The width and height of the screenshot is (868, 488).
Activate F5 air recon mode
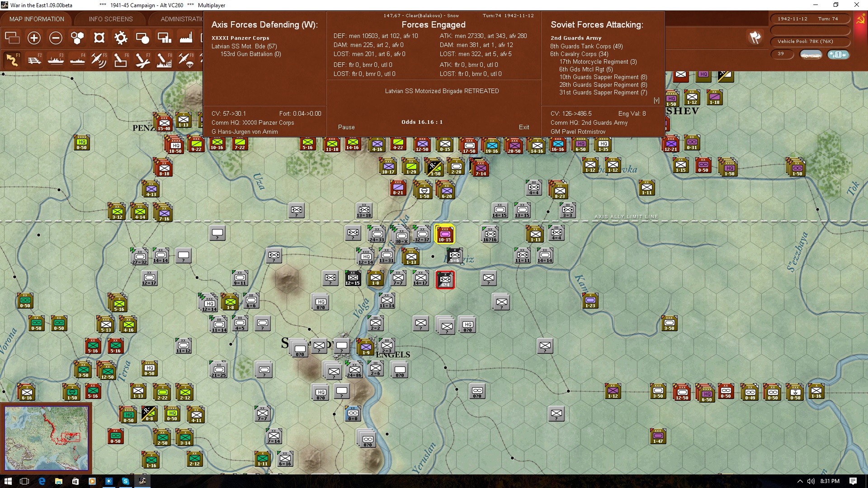pos(99,60)
